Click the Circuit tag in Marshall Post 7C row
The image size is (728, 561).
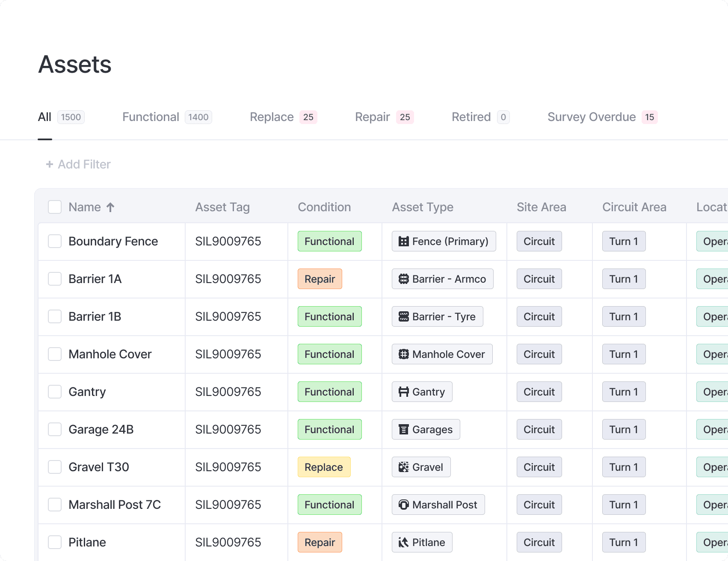pyautogui.click(x=539, y=505)
